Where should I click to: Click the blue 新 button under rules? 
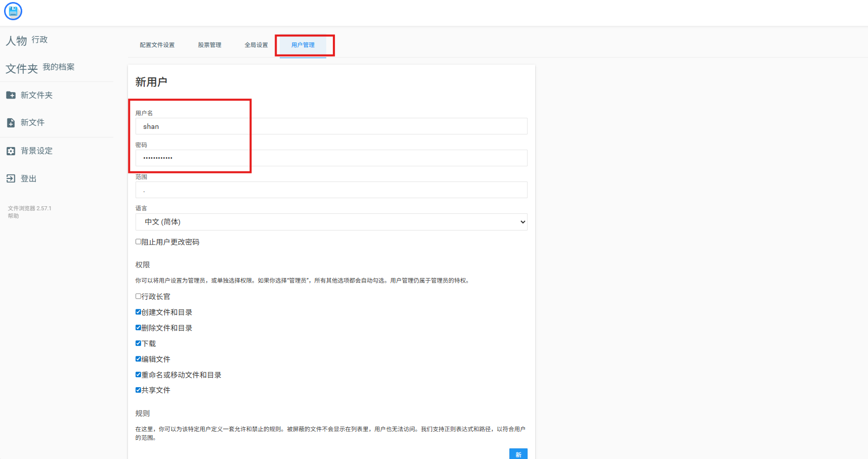point(518,454)
